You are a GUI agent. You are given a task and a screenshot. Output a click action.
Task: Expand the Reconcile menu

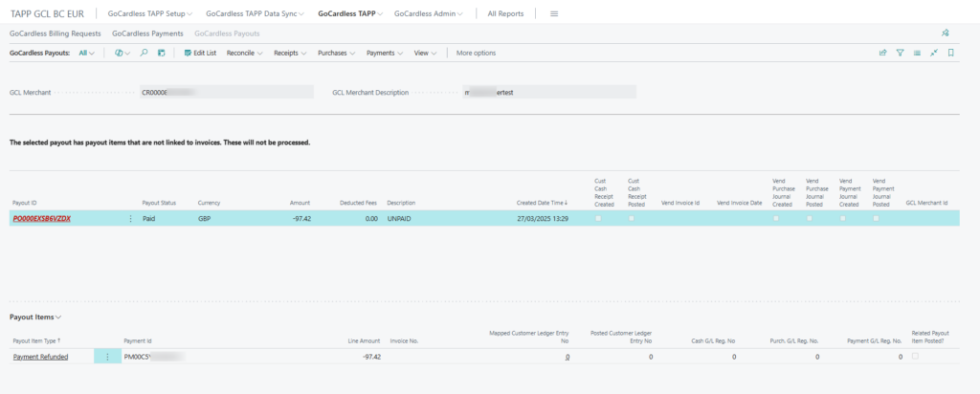coord(244,53)
